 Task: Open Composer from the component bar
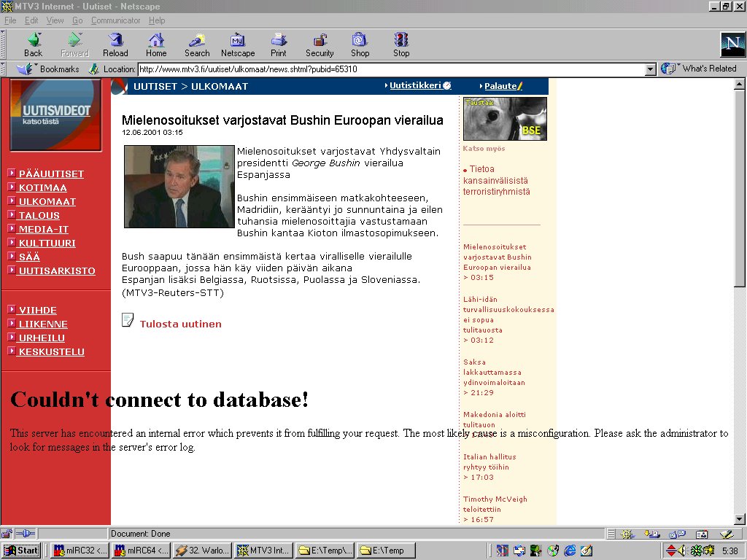[727, 534]
